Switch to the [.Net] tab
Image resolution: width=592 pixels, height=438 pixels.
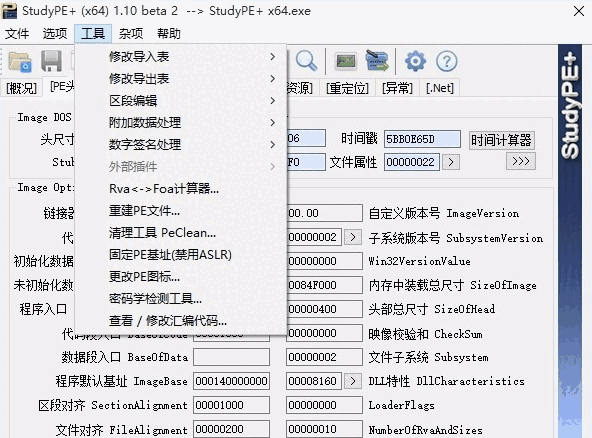[x=439, y=88]
